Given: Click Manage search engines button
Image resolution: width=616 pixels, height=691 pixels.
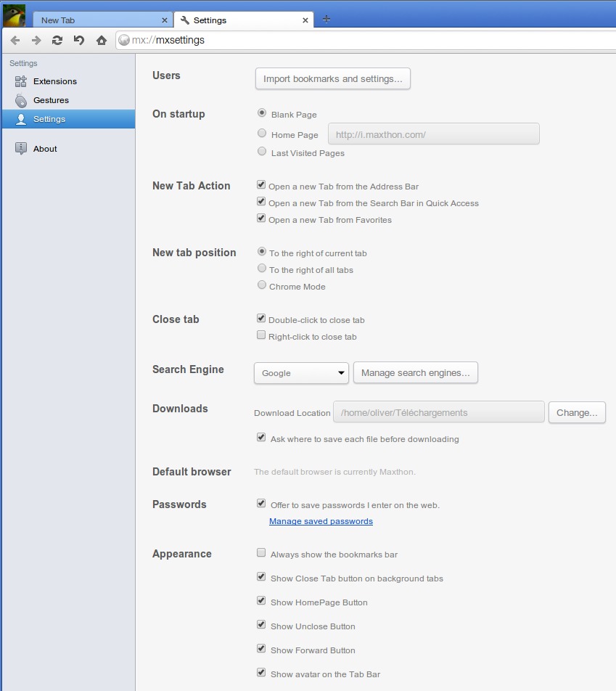Looking at the screenshot, I should click(416, 373).
